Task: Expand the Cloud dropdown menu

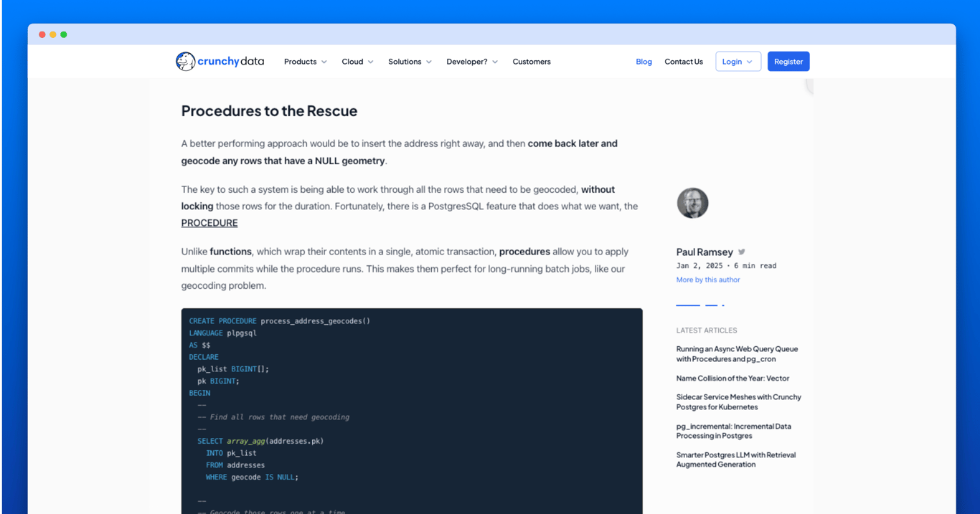Action: pos(357,62)
